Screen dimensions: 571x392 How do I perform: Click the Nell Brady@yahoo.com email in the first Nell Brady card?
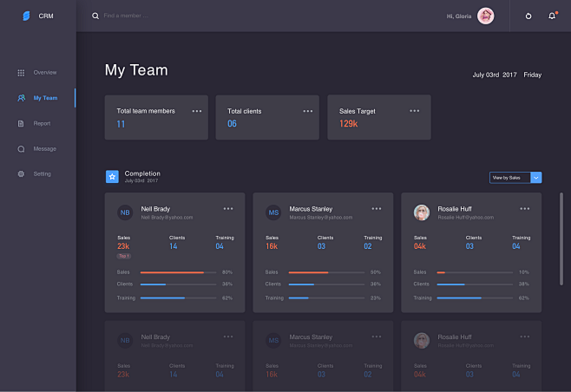pos(167,218)
